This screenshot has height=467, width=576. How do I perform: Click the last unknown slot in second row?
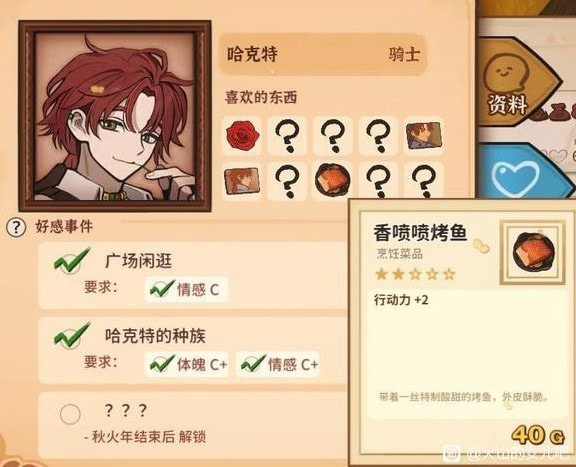coord(424,180)
